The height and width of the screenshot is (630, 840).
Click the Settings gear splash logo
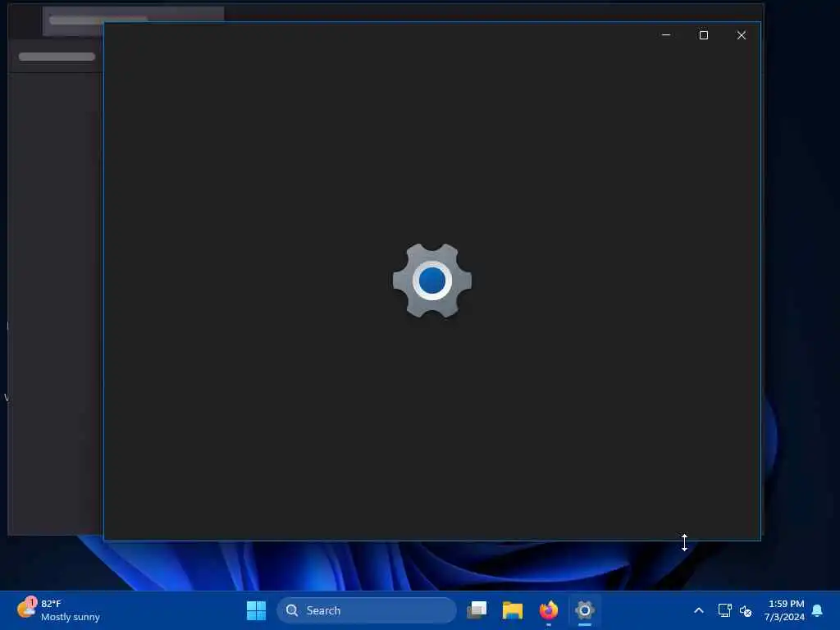point(432,281)
